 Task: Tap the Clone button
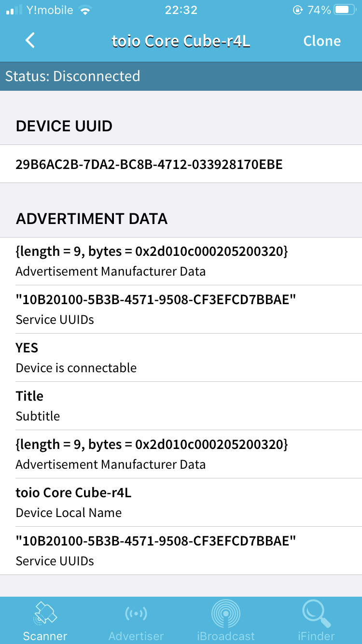point(322,41)
